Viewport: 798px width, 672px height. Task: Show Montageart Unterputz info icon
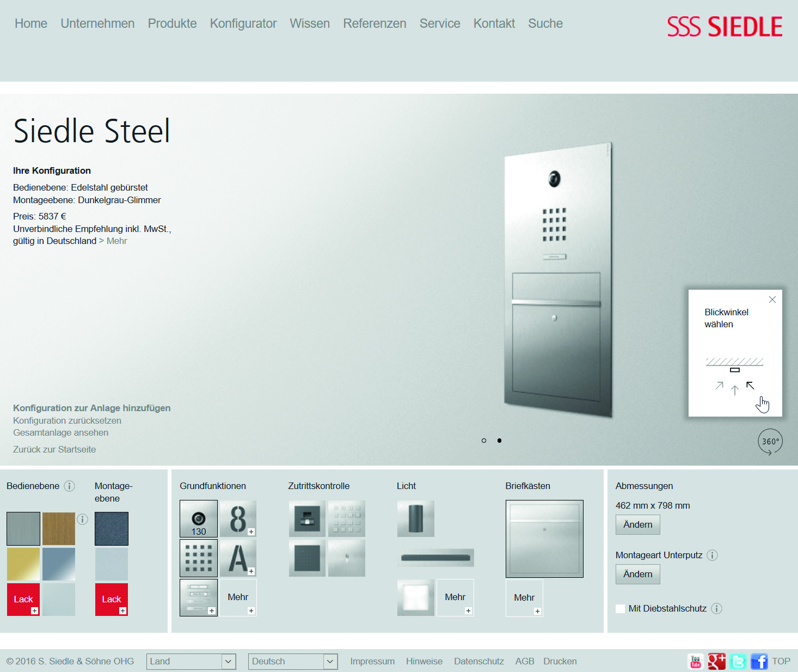[712, 555]
